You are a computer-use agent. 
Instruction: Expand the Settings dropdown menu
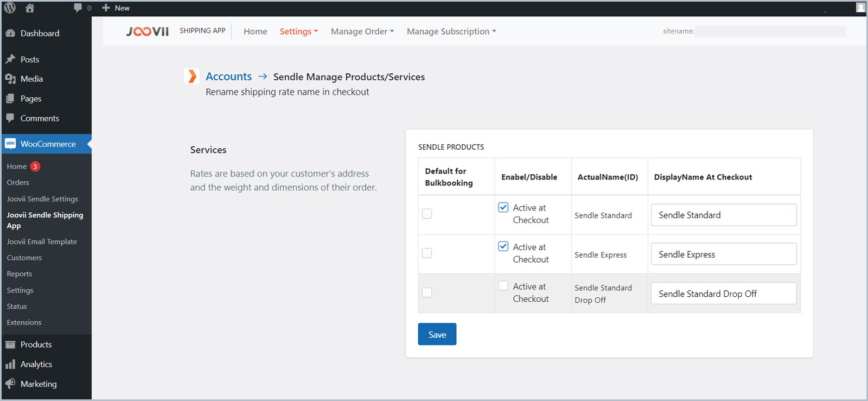point(298,31)
